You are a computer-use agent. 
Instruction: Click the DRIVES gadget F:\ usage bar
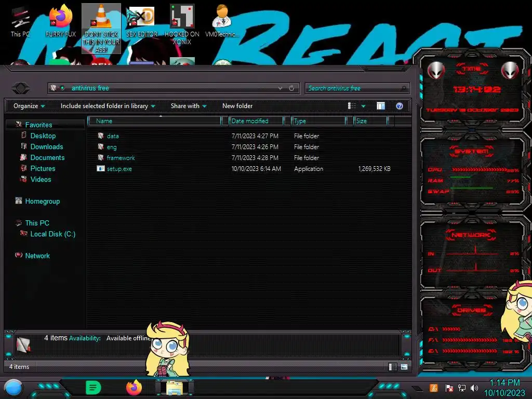[x=470, y=340]
